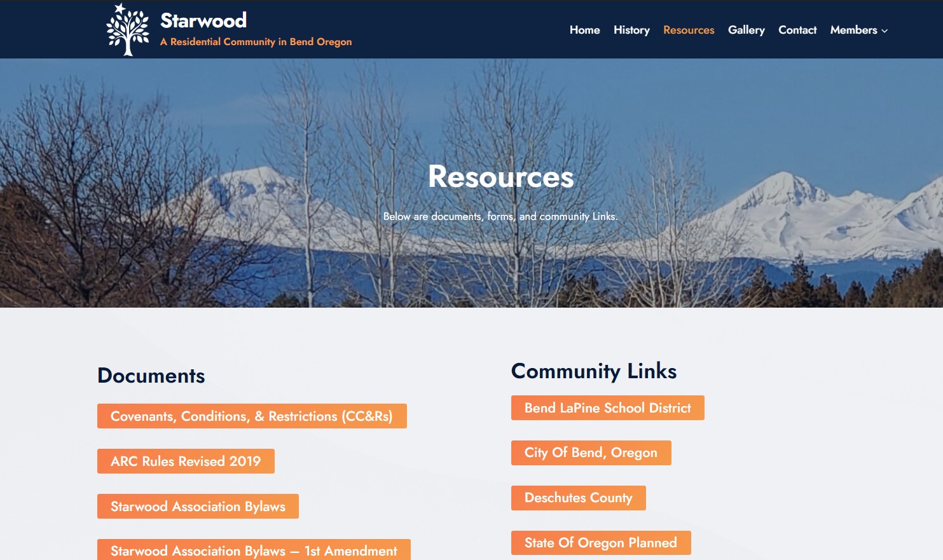The image size is (943, 560).
Task: Select the Resources navigation item
Action: pos(689,30)
